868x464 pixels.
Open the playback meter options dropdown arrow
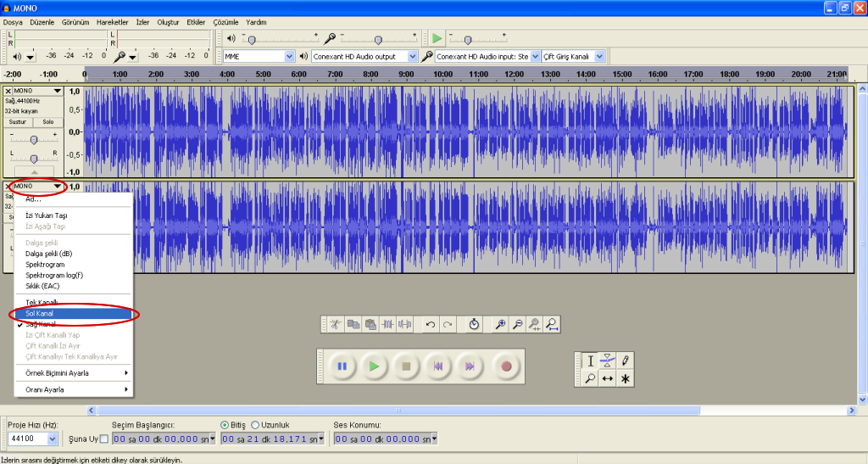(31, 57)
